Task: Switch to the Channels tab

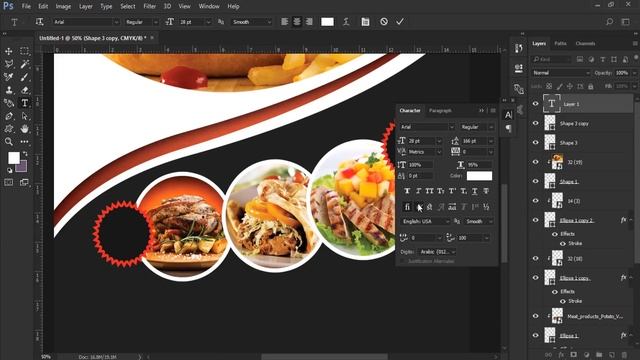Action: point(585,43)
